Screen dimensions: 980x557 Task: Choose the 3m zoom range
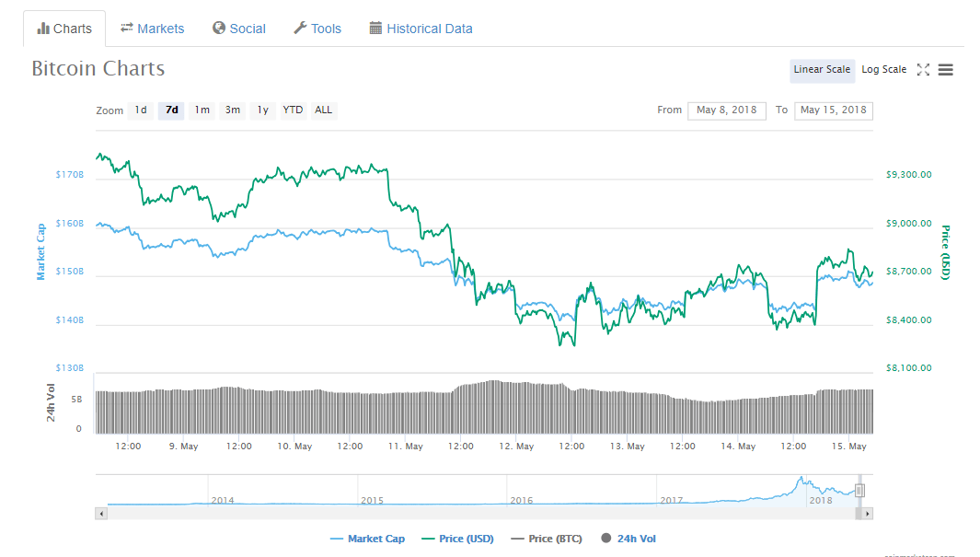tap(233, 110)
